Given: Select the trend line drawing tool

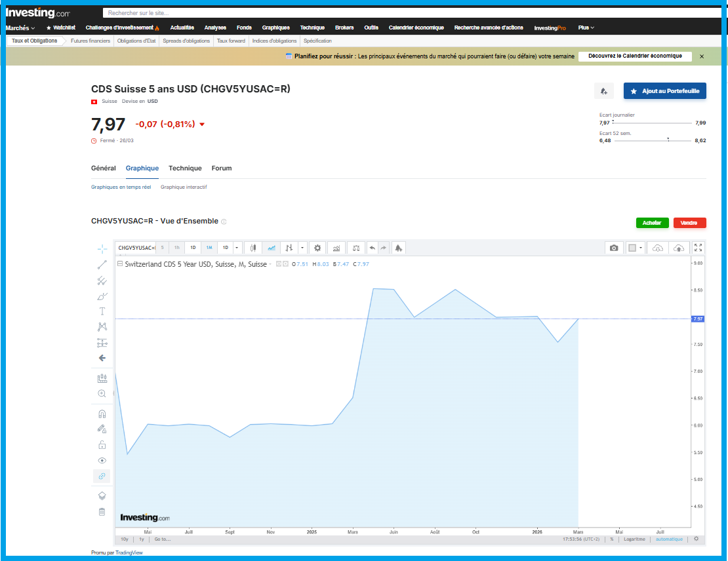Looking at the screenshot, I should click(102, 265).
